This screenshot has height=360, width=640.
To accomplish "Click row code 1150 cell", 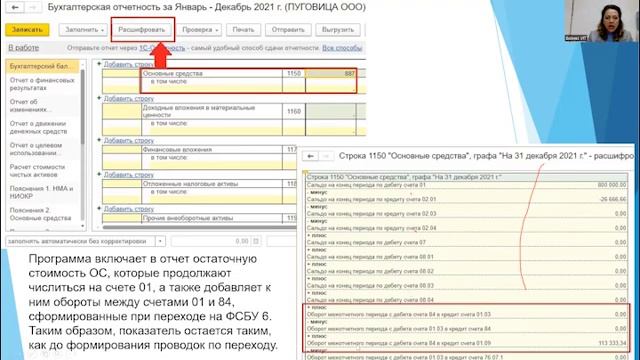I will pyautogui.click(x=293, y=73).
